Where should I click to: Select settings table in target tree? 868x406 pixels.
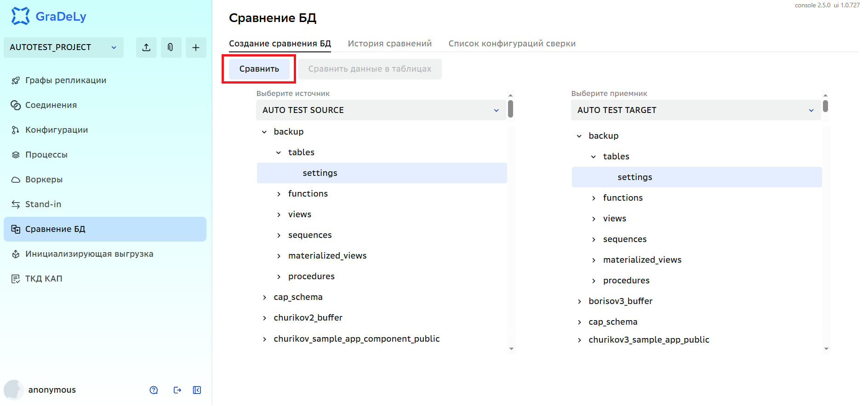(697, 177)
